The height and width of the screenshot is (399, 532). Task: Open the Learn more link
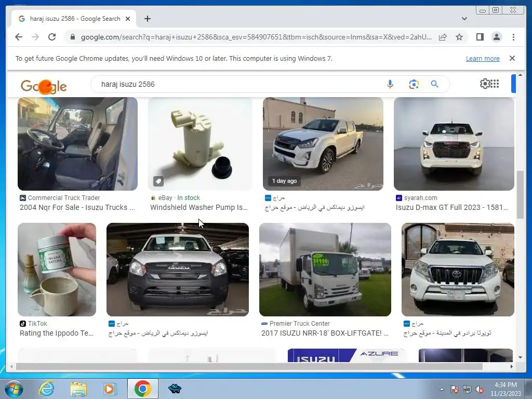tap(483, 58)
